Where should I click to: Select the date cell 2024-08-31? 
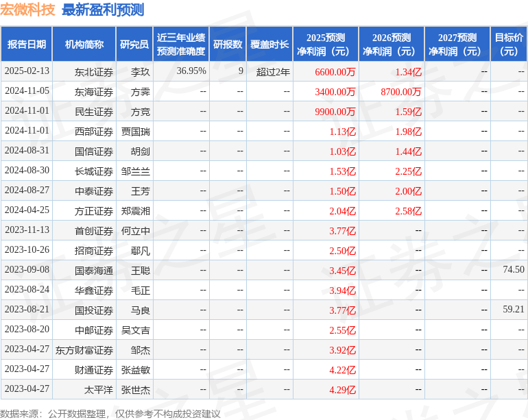(x=27, y=151)
